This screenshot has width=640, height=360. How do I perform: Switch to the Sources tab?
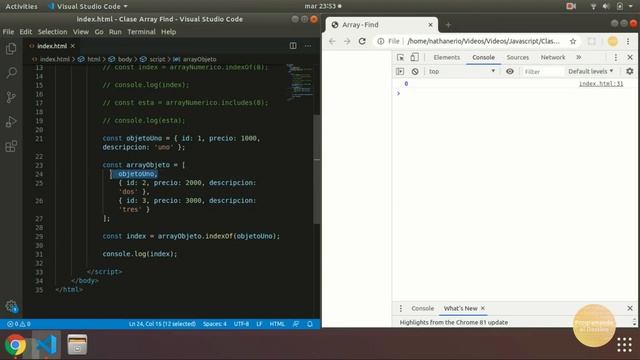(518, 58)
